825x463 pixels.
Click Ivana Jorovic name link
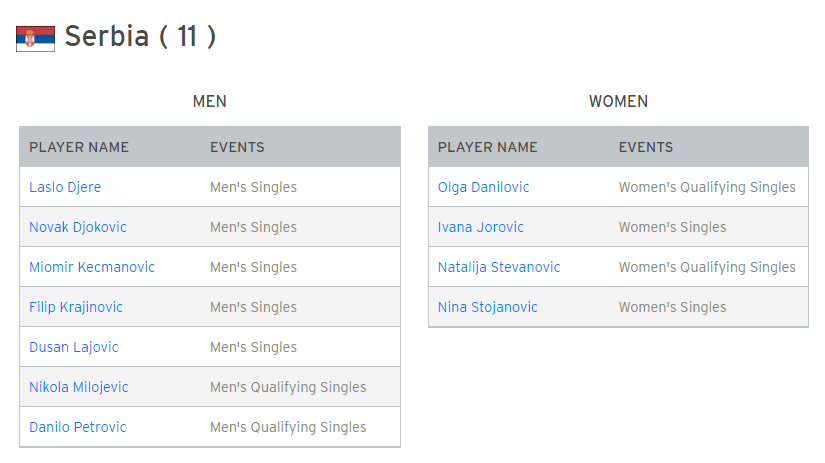480,227
